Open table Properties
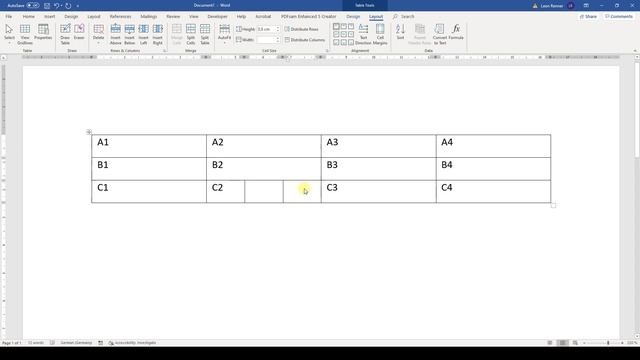 coord(43,32)
